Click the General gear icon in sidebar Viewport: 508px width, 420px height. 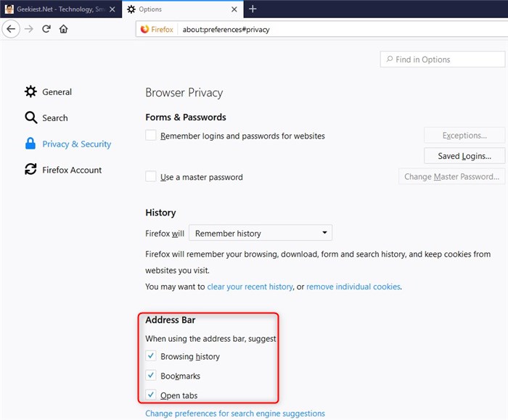[30, 92]
